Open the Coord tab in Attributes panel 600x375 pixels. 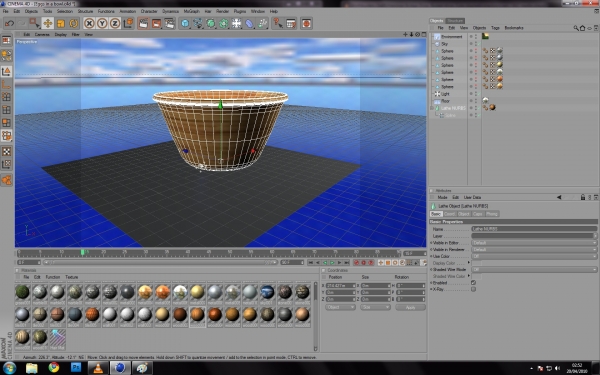tap(450, 214)
